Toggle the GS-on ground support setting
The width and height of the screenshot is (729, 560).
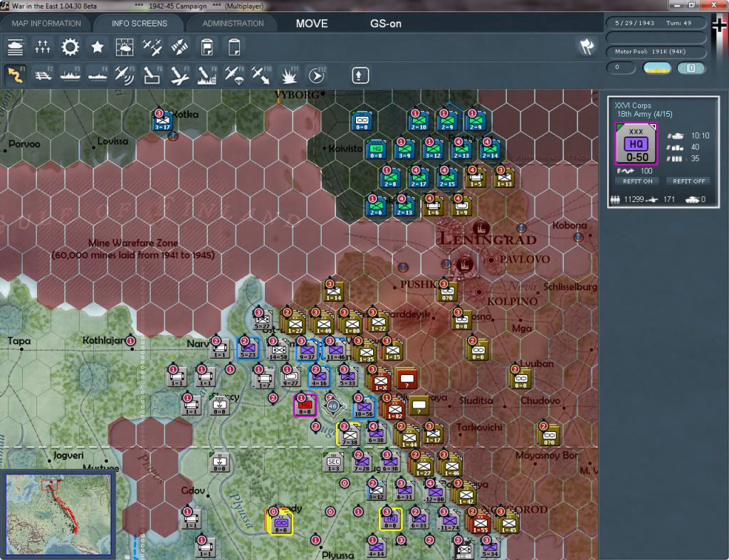pyautogui.click(x=385, y=23)
